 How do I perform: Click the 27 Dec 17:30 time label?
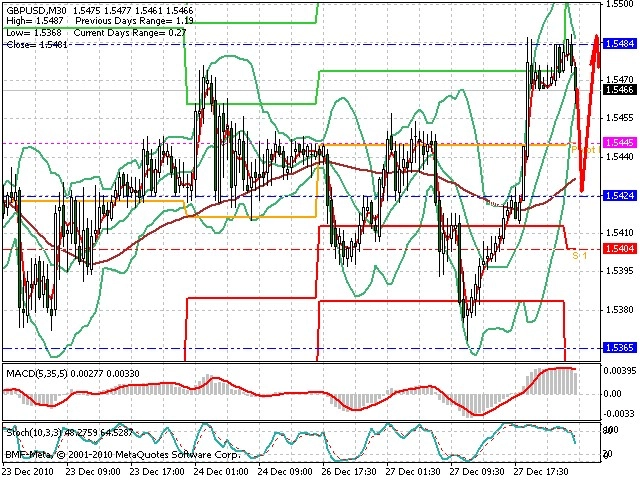pyautogui.click(x=542, y=472)
